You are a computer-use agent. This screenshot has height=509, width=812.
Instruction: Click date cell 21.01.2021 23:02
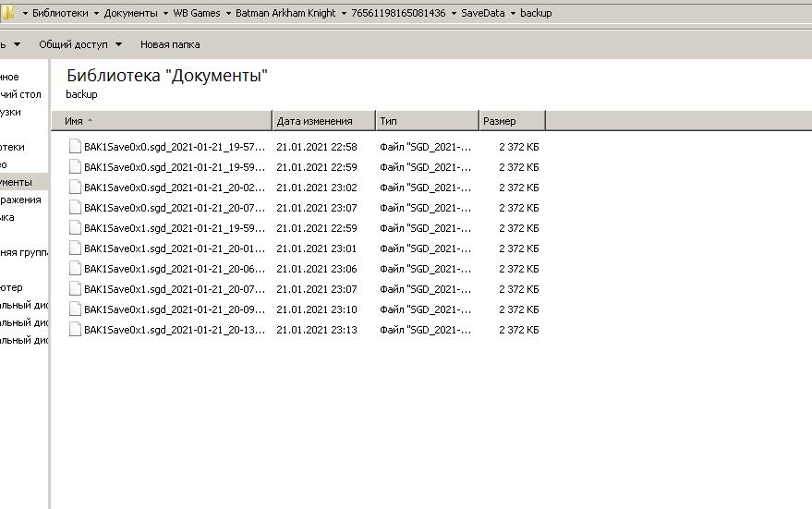pos(317,188)
